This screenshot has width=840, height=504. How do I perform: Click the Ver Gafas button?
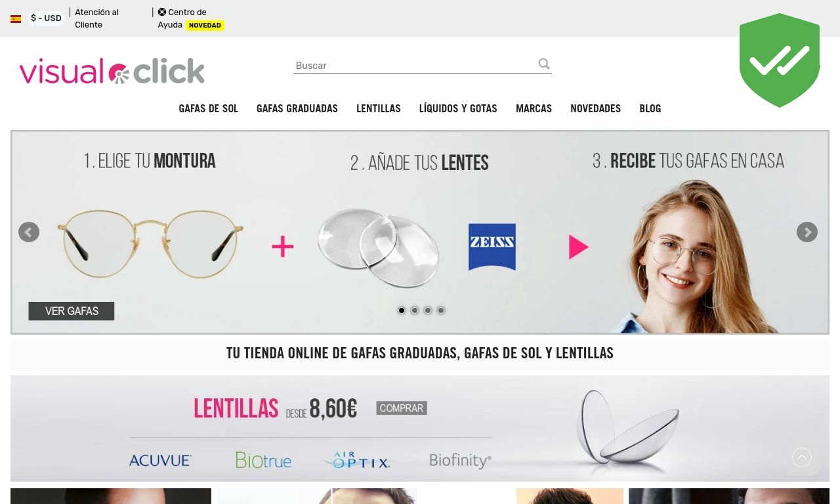click(72, 311)
